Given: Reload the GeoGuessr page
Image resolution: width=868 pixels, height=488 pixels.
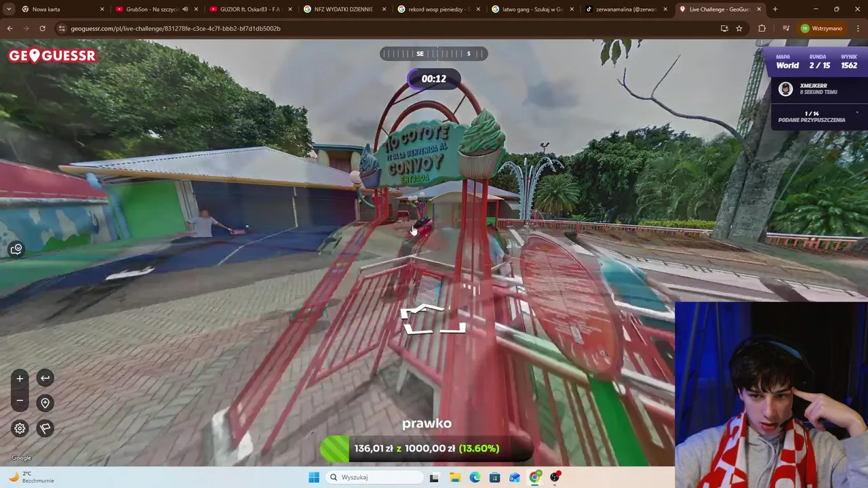Looking at the screenshot, I should [x=42, y=28].
